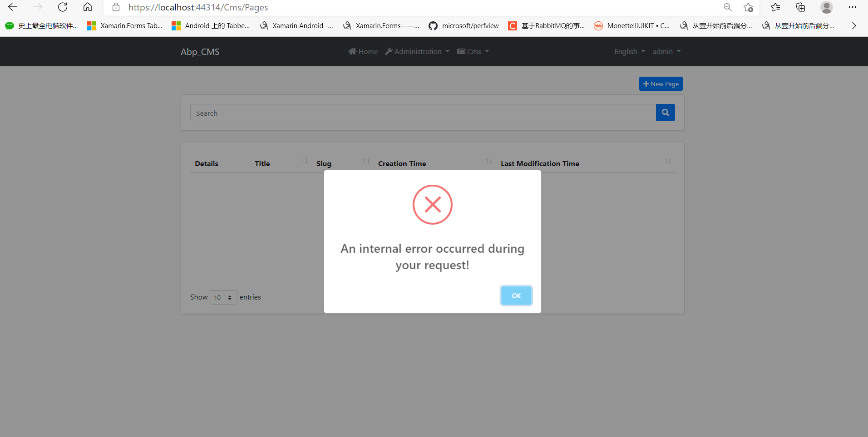The height and width of the screenshot is (437, 868).
Task: Click the Cms menu in navbar
Action: (473, 51)
